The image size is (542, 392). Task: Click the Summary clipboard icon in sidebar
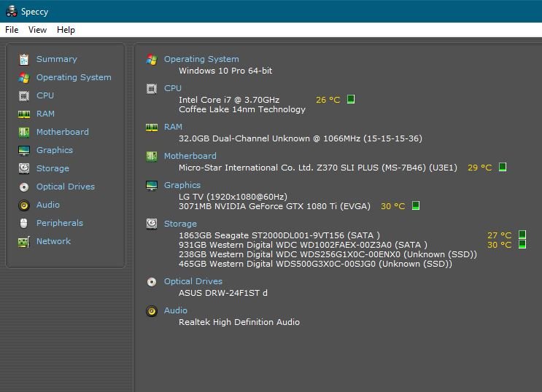tap(24, 60)
